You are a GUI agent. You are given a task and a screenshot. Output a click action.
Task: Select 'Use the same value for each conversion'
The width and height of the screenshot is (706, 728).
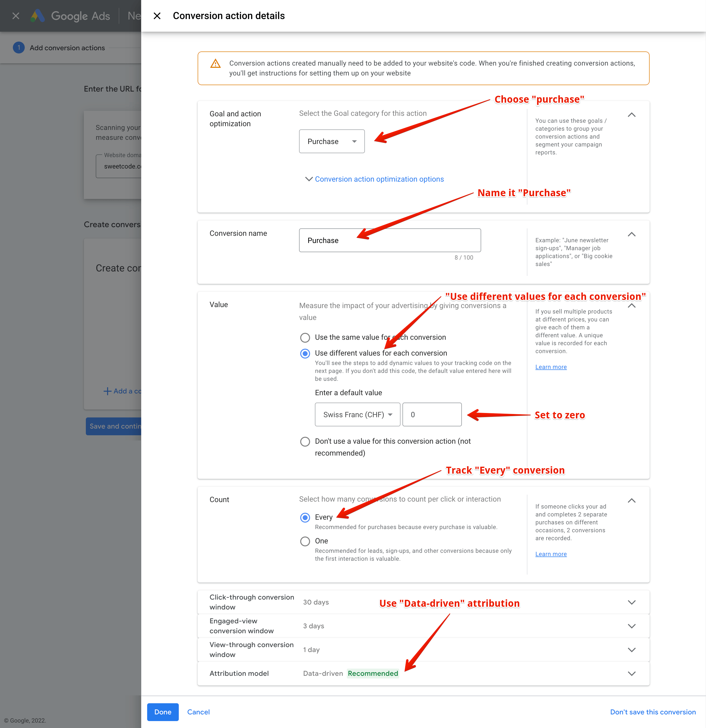[x=305, y=337]
